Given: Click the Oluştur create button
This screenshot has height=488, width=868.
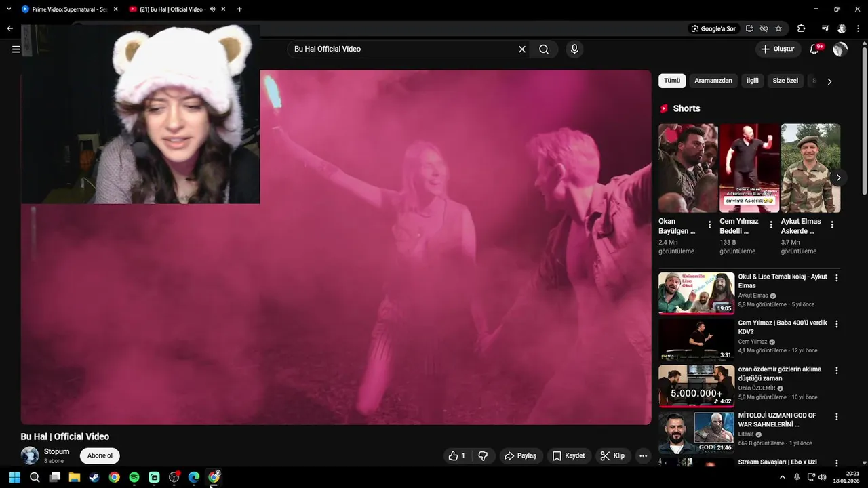Looking at the screenshot, I should [777, 49].
